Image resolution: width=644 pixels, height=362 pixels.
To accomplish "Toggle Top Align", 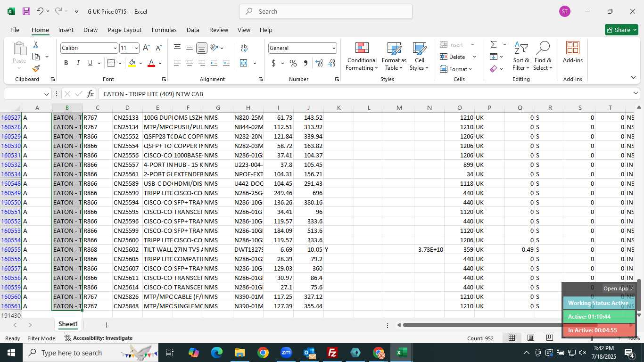I will [177, 48].
